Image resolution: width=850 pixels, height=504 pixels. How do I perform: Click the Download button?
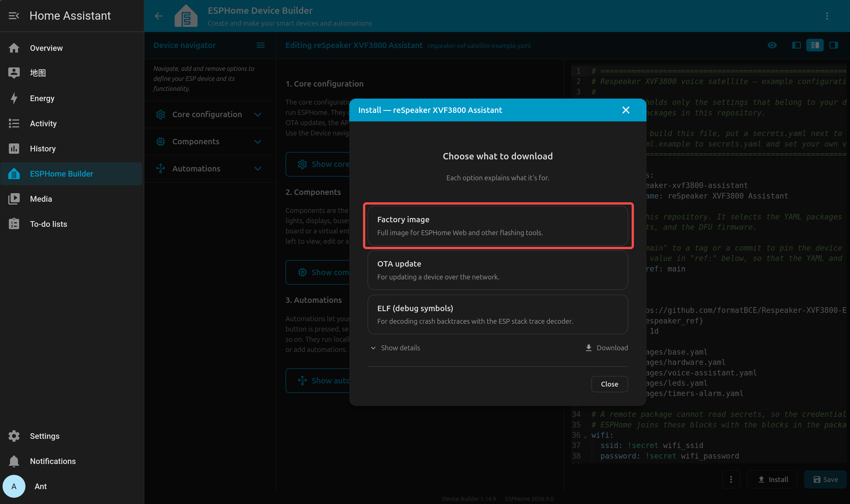[607, 348]
